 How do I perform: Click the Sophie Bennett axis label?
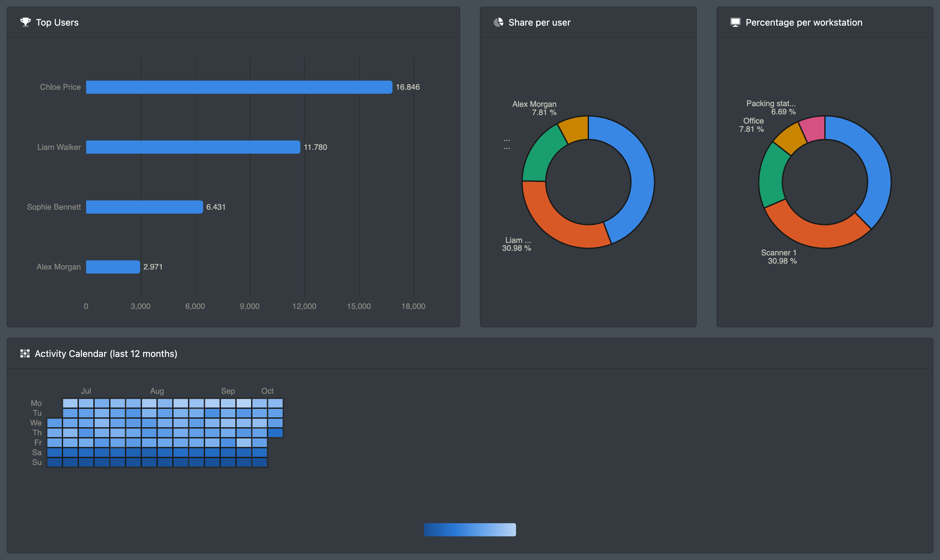point(54,207)
